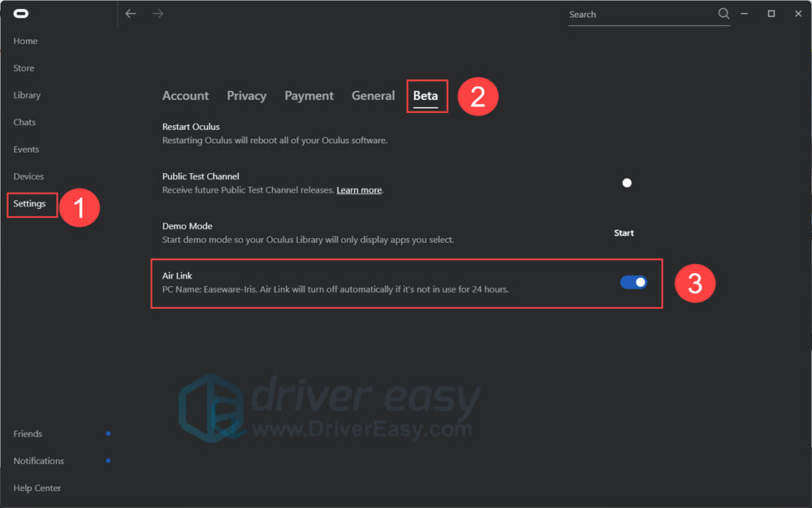
Task: Open the General settings tab
Action: (x=373, y=96)
